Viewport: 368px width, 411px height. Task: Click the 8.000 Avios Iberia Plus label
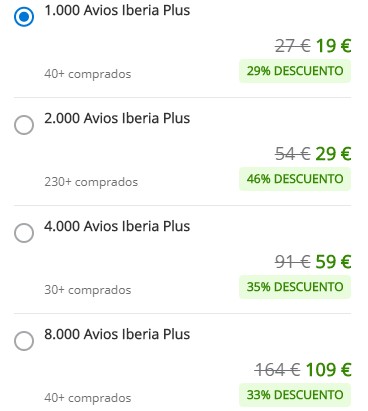117,334
